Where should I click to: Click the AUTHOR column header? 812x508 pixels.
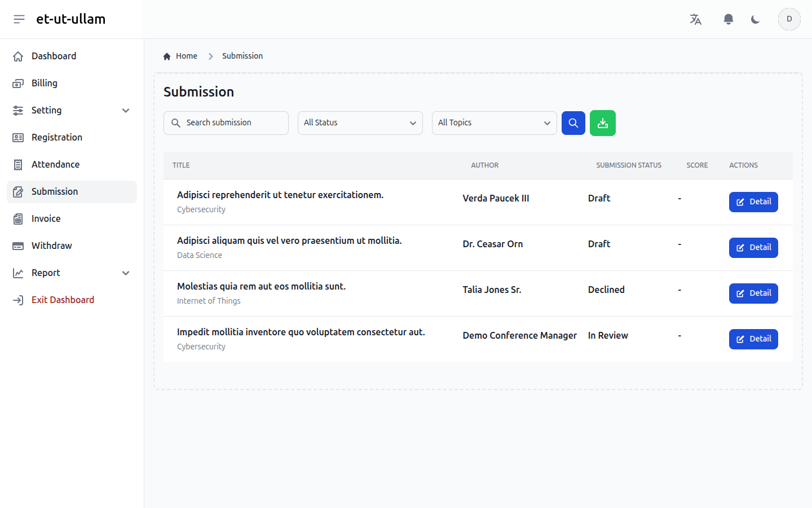coord(485,165)
